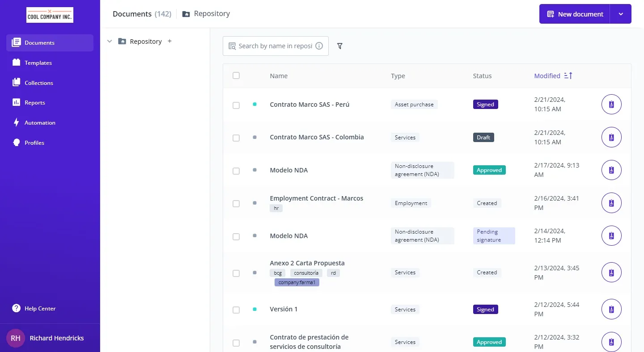The image size is (644, 352).
Task: Sort by the Modified column header
Action: tap(547, 76)
